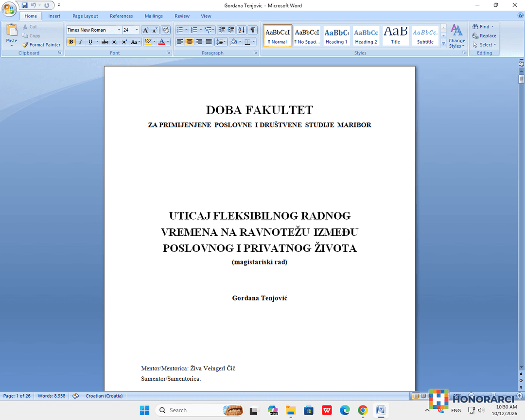Apply strikethrough formatting
The image size is (525, 420).
[105, 42]
